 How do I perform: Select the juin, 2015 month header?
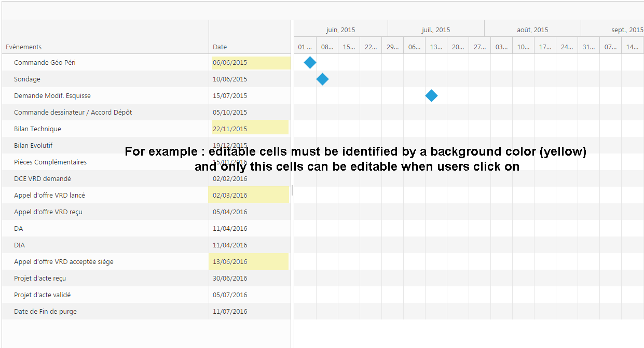pyautogui.click(x=340, y=30)
